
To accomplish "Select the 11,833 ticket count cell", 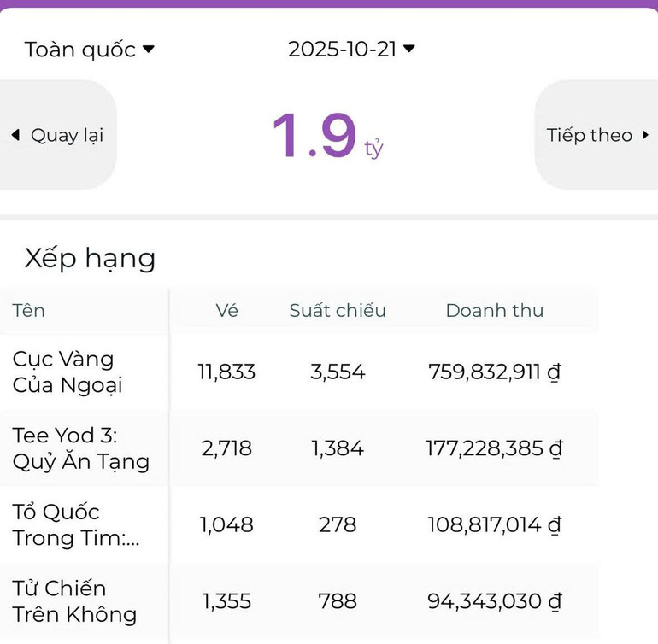I will 226,372.
